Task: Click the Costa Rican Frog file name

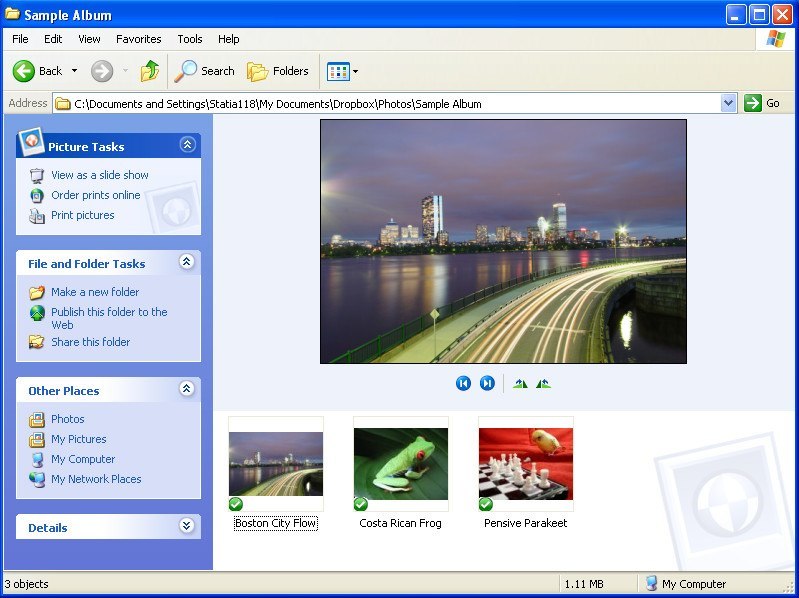Action: pos(401,523)
